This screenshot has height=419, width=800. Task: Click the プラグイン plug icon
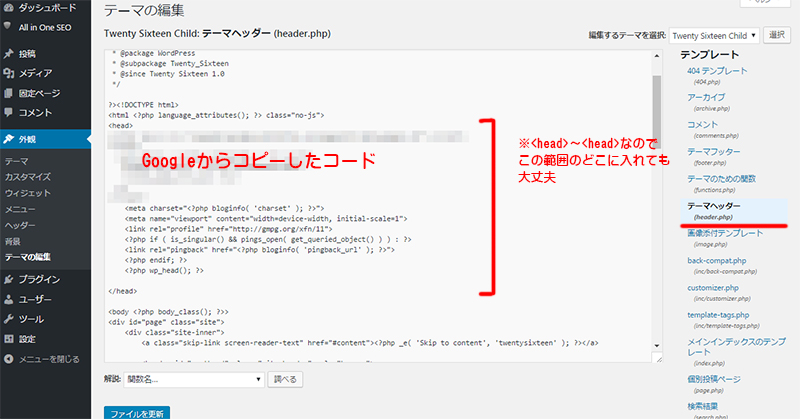[x=9, y=280]
